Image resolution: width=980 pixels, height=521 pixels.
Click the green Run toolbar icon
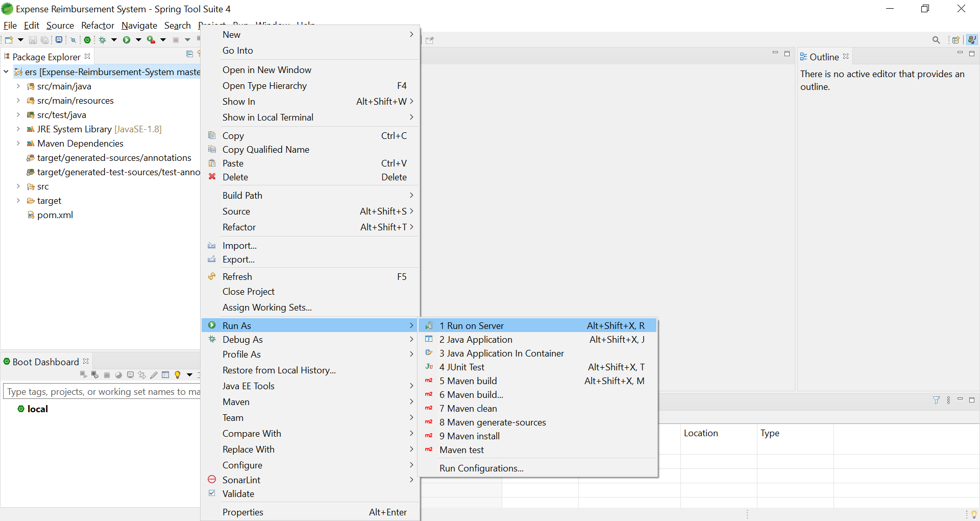(127, 40)
